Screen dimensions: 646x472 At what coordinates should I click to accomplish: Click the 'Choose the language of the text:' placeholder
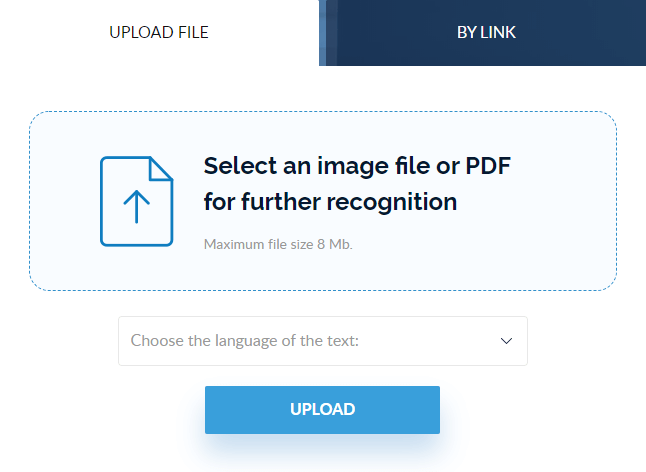click(x=245, y=341)
